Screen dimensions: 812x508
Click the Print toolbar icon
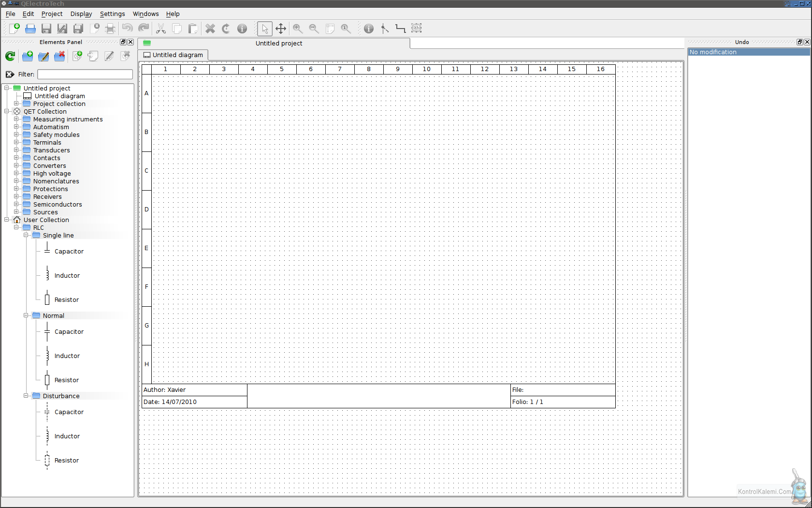tap(110, 29)
